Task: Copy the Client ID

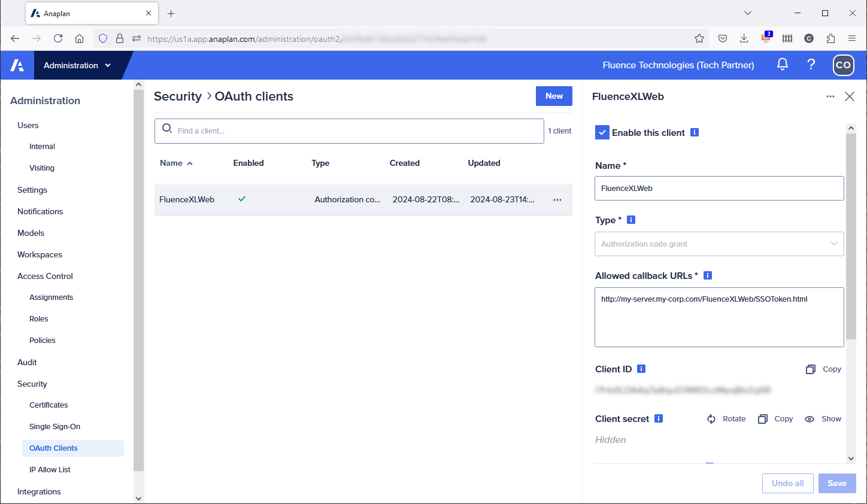Action: 823,369
